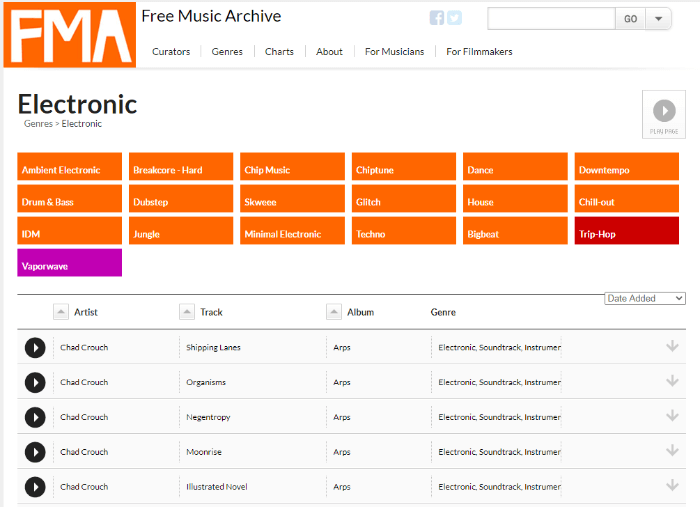The height and width of the screenshot is (507, 700).
Task: Expand search options arrow next to GO
Action: (x=658, y=19)
